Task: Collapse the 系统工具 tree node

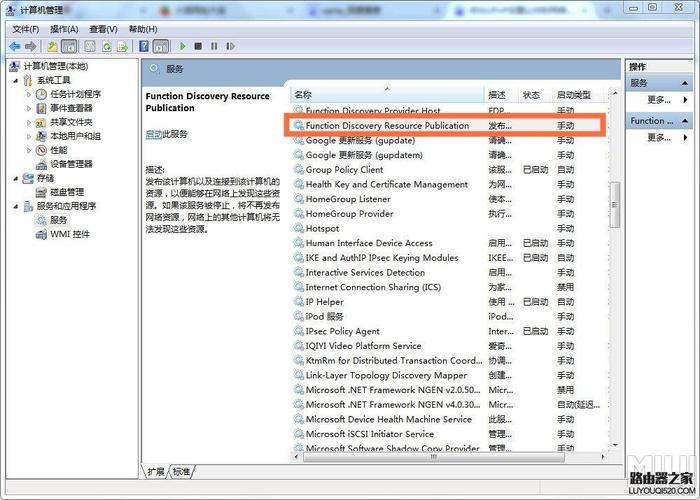Action: tap(15, 80)
